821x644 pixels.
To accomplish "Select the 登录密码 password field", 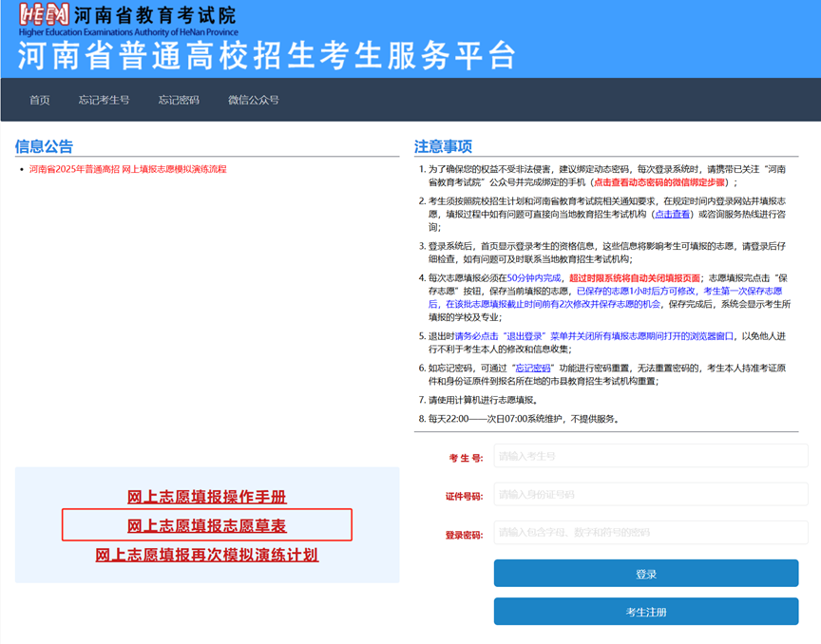I will (x=650, y=533).
